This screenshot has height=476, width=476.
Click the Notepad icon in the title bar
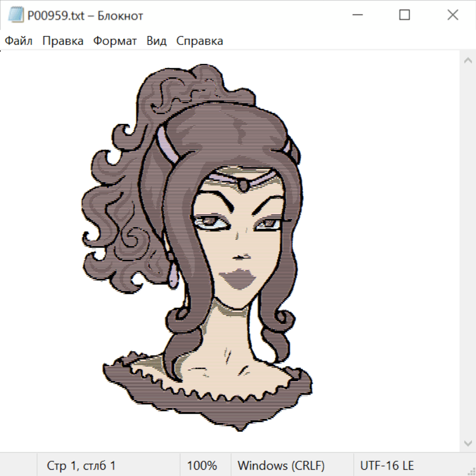(x=16, y=15)
